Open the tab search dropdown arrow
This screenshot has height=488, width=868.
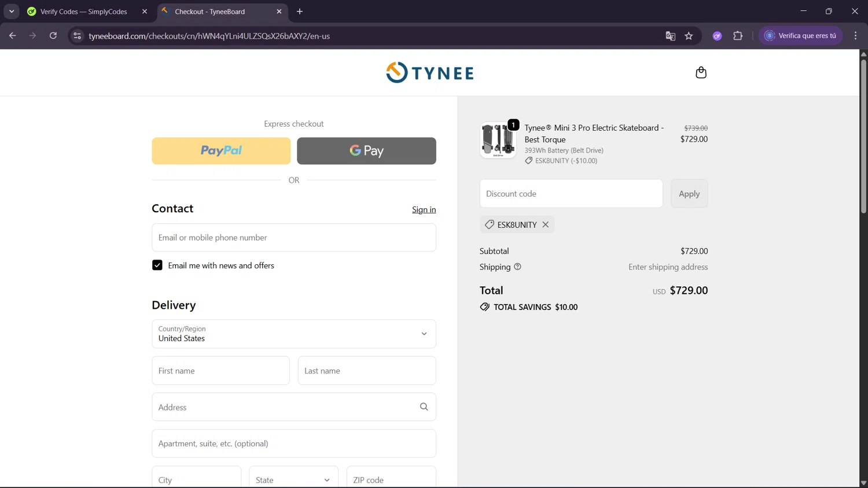pyautogui.click(x=12, y=12)
